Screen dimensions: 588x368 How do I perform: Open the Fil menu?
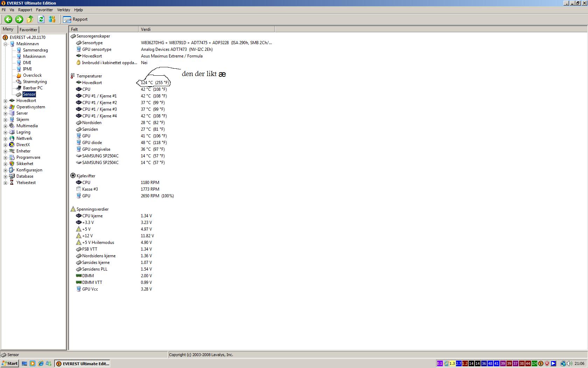click(3, 10)
